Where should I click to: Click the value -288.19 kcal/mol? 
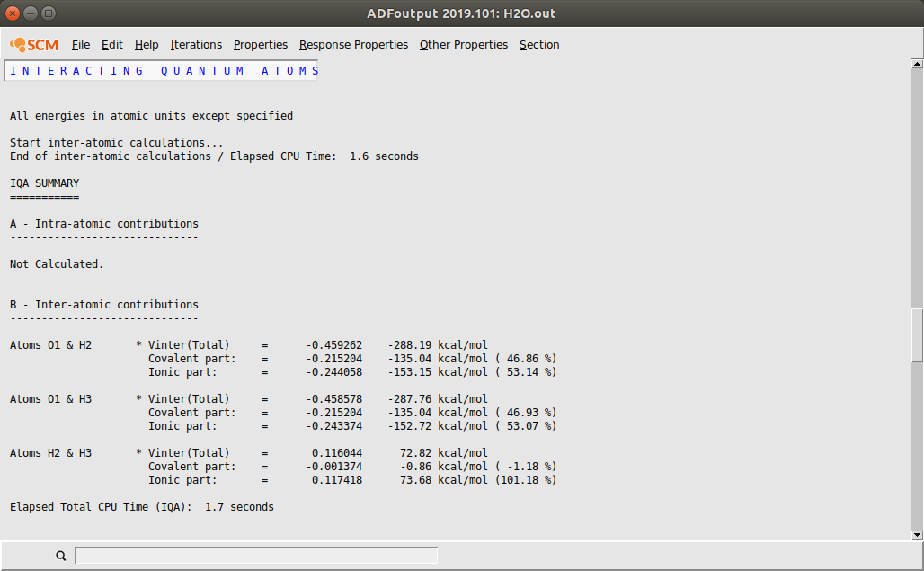(438, 345)
